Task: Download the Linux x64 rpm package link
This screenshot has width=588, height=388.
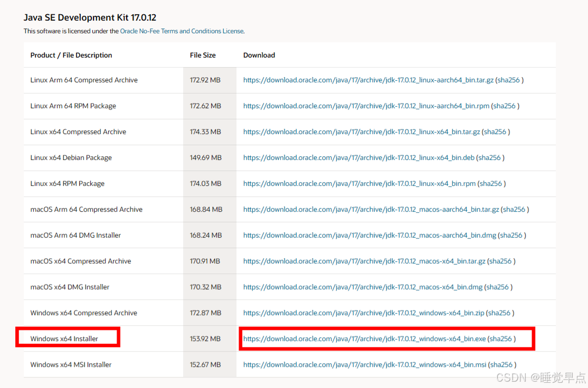Action: coord(359,183)
